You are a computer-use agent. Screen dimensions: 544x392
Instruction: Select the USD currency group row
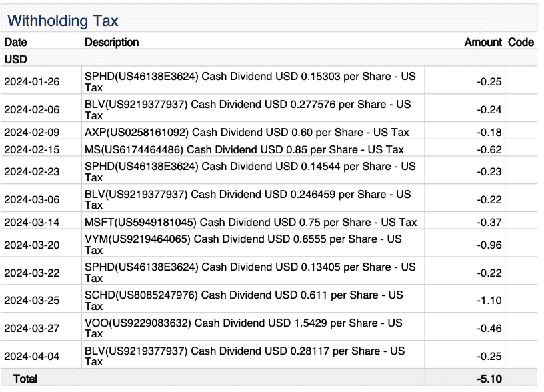269,59
